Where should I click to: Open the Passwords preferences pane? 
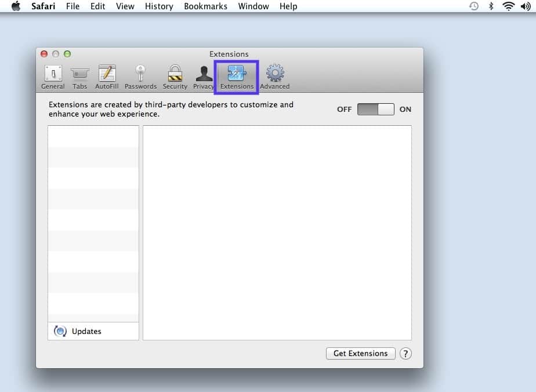click(x=140, y=75)
